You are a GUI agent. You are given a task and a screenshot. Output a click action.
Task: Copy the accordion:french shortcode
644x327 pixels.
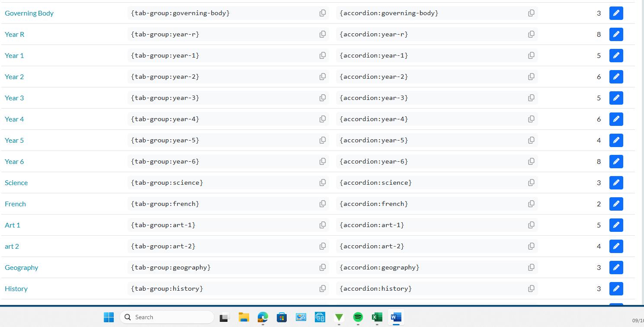531,204
